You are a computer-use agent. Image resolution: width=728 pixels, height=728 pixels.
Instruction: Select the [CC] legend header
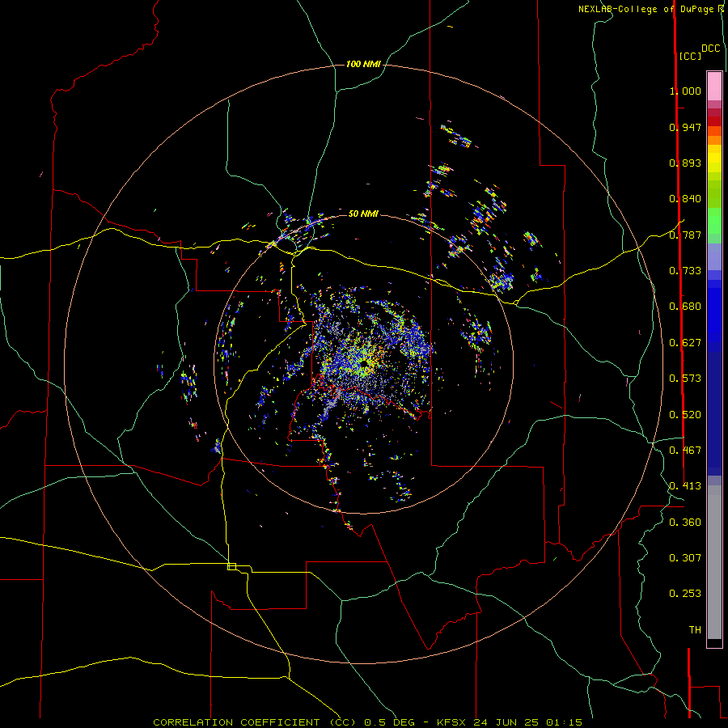pyautogui.click(x=690, y=56)
